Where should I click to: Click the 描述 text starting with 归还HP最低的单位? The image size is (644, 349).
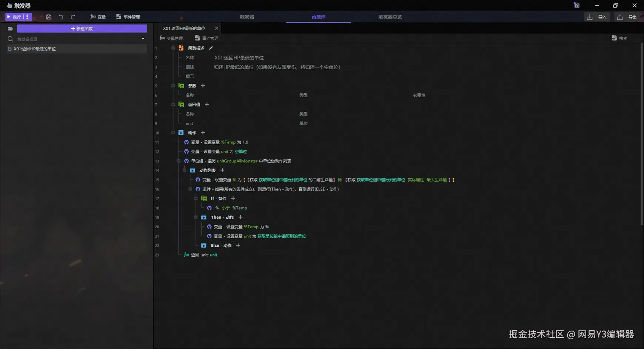click(277, 67)
